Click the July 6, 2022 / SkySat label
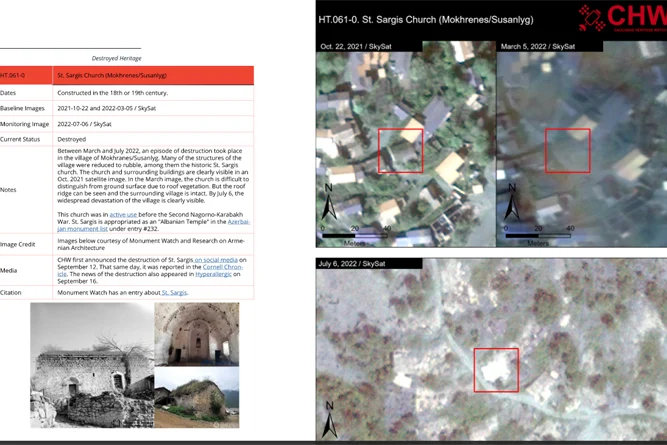Screen dimensions: 667x445 pyautogui.click(x=352, y=264)
